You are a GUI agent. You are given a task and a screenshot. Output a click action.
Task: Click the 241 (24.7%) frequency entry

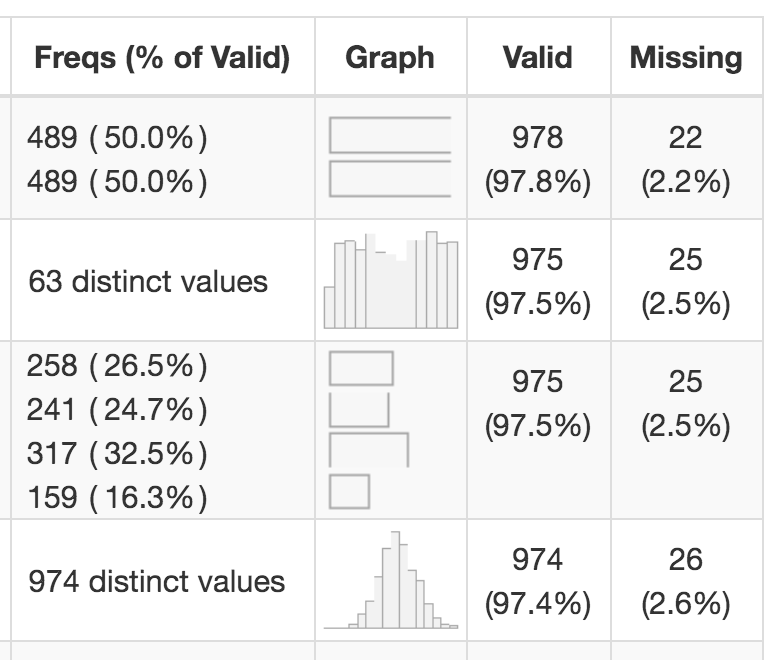pos(118,410)
